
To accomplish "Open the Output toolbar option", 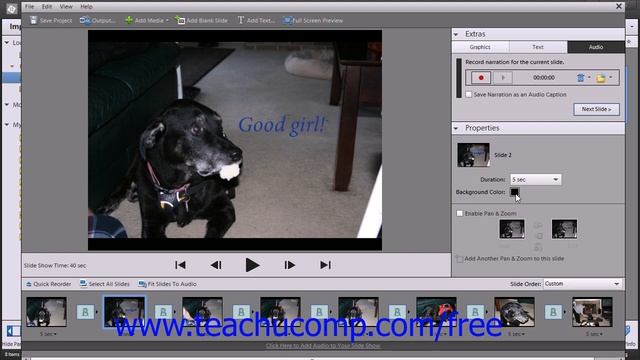I will tap(97, 20).
